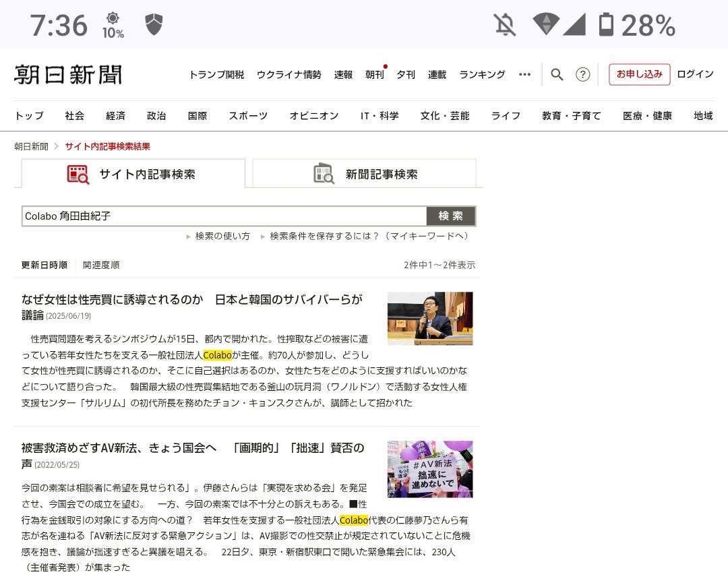Open symposium speaker article thumbnail
This screenshot has height=587, width=728.
coord(430,318)
